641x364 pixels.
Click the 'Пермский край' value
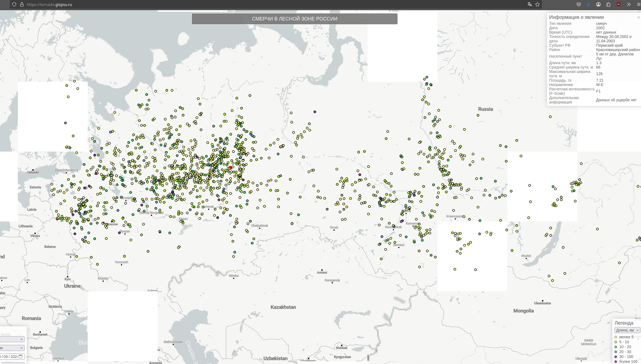(609, 45)
